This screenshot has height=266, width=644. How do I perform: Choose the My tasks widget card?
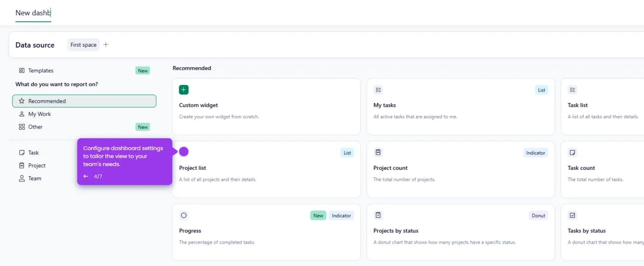pyautogui.click(x=461, y=107)
